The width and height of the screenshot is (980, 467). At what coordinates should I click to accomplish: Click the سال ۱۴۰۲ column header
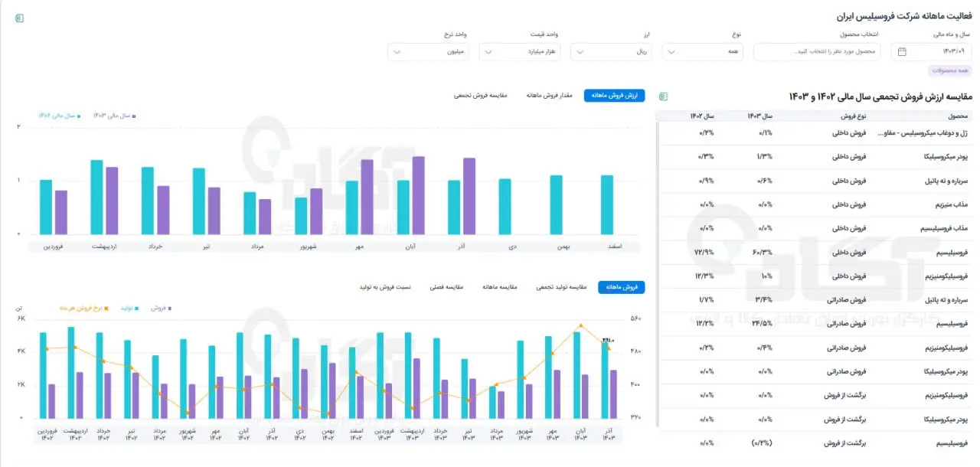701,116
